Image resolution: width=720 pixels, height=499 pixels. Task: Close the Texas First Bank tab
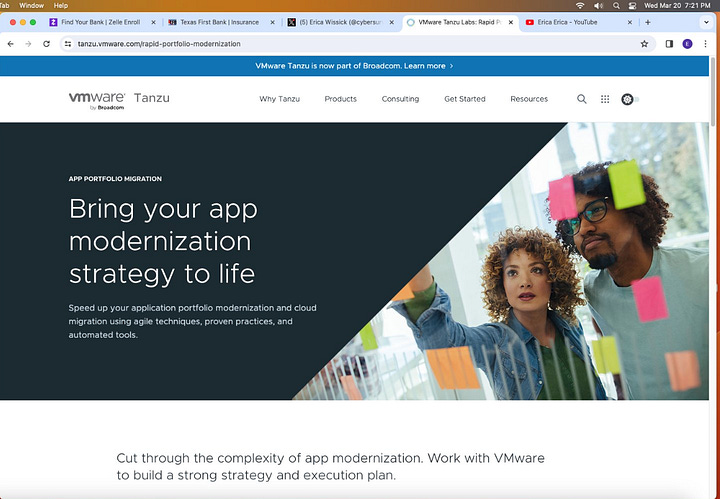272,22
